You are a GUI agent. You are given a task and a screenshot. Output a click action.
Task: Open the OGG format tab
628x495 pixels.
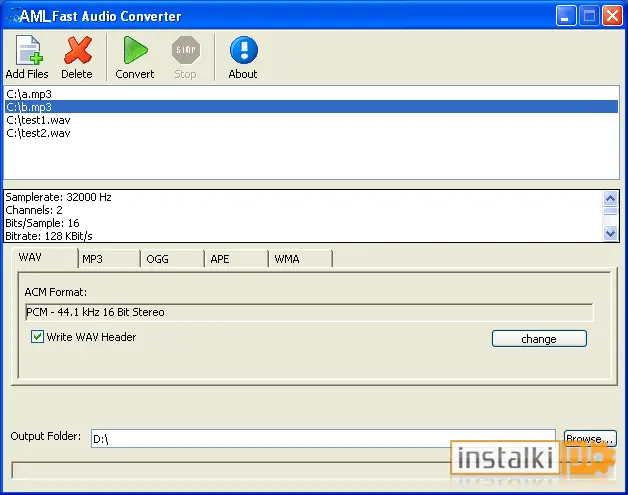173,259
